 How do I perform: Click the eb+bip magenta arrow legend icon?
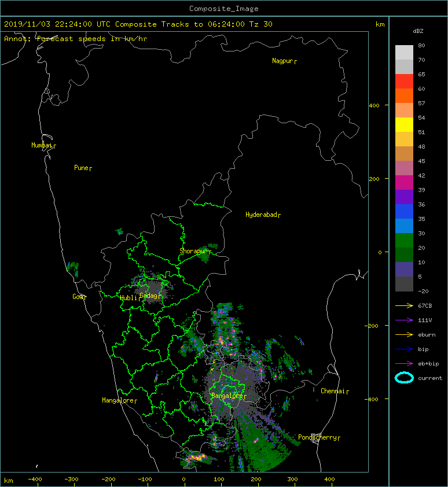404,364
